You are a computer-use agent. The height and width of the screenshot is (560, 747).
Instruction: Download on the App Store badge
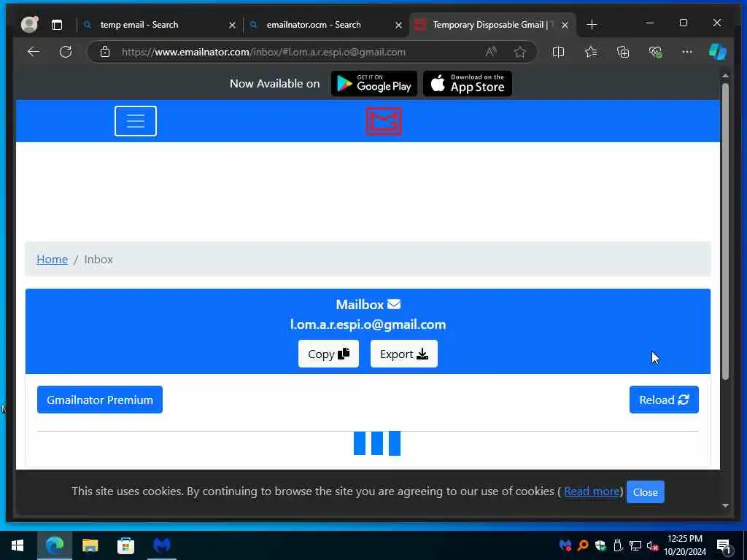tap(468, 84)
